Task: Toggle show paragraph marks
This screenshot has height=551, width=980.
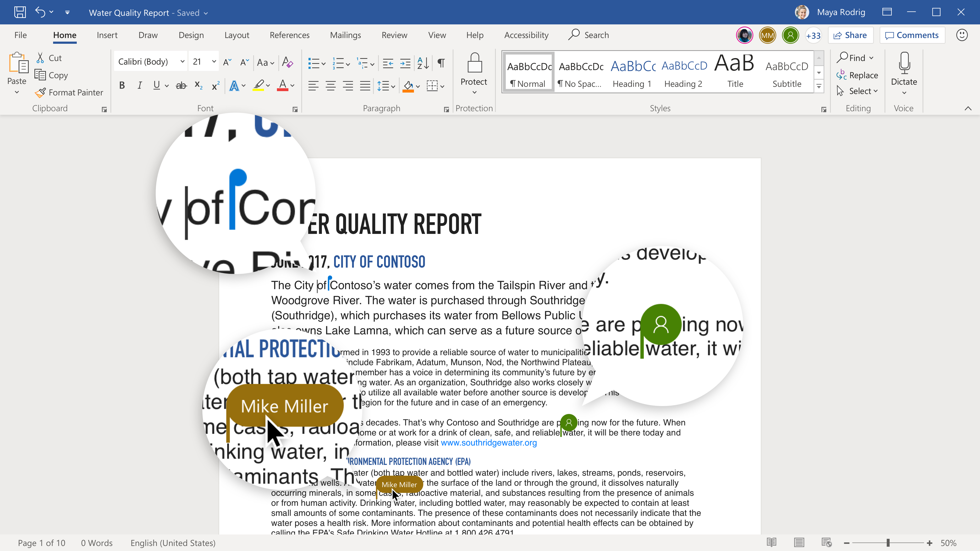Action: [441, 63]
